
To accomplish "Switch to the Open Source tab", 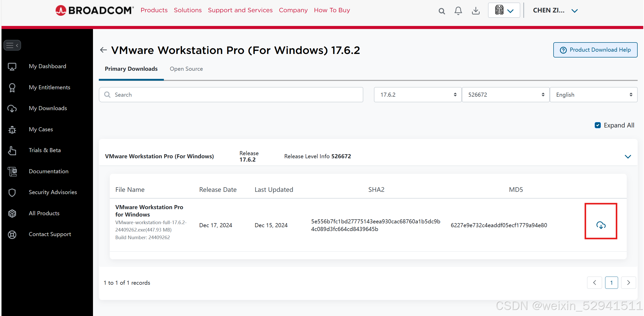I will (x=186, y=69).
